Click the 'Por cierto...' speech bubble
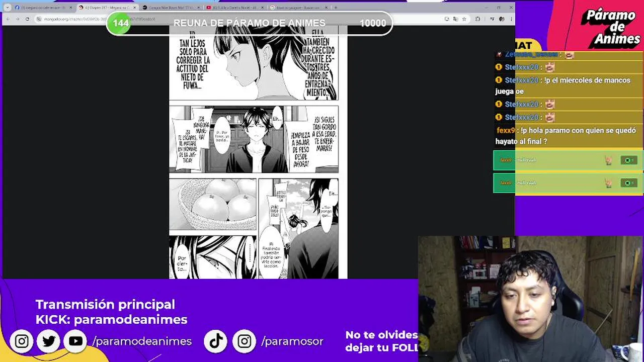 tap(182, 263)
